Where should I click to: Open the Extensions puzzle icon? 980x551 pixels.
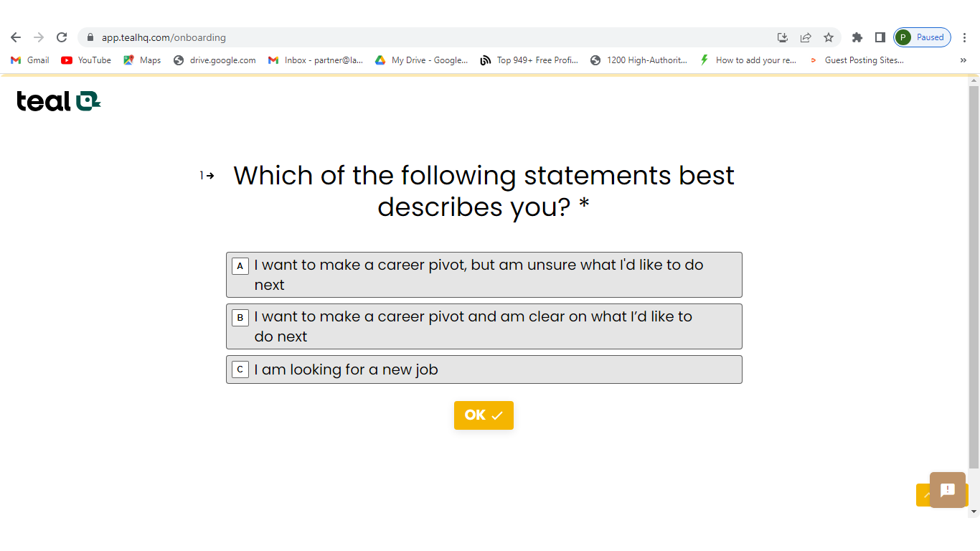click(x=857, y=37)
